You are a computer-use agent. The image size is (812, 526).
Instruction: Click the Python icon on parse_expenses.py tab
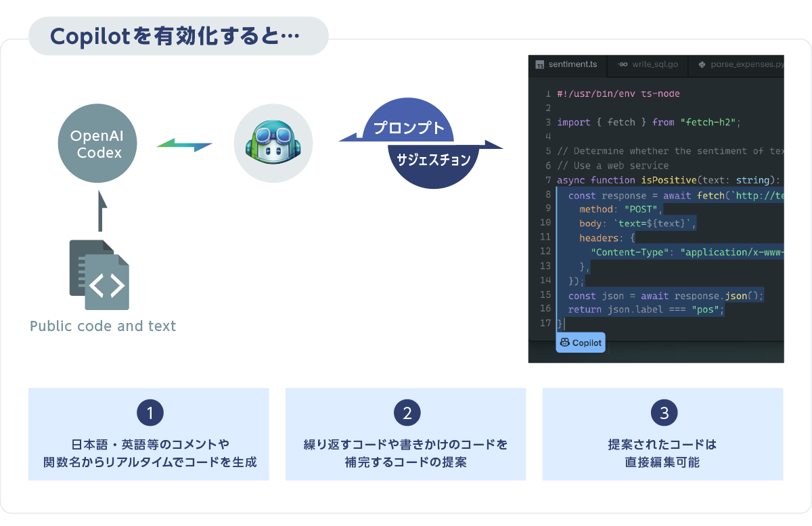[x=702, y=65]
